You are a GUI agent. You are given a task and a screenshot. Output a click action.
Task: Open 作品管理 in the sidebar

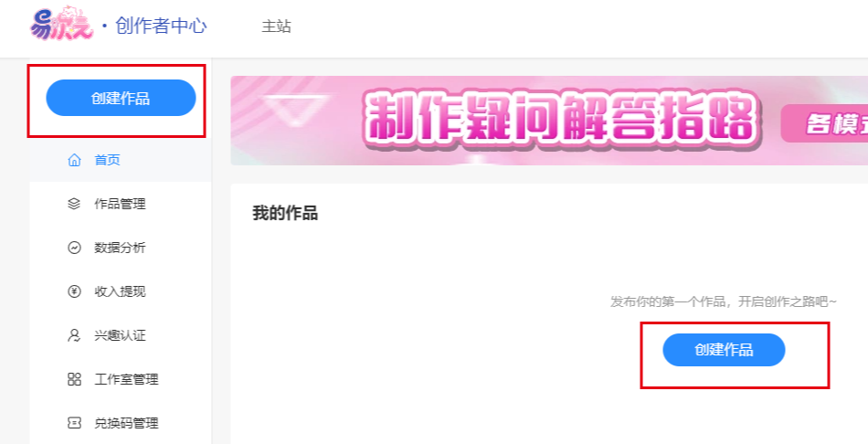[120, 204]
